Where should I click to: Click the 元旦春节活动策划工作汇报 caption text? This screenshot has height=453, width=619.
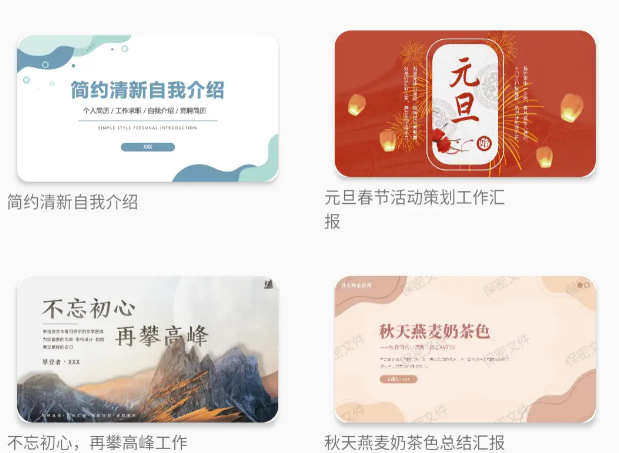click(415, 209)
